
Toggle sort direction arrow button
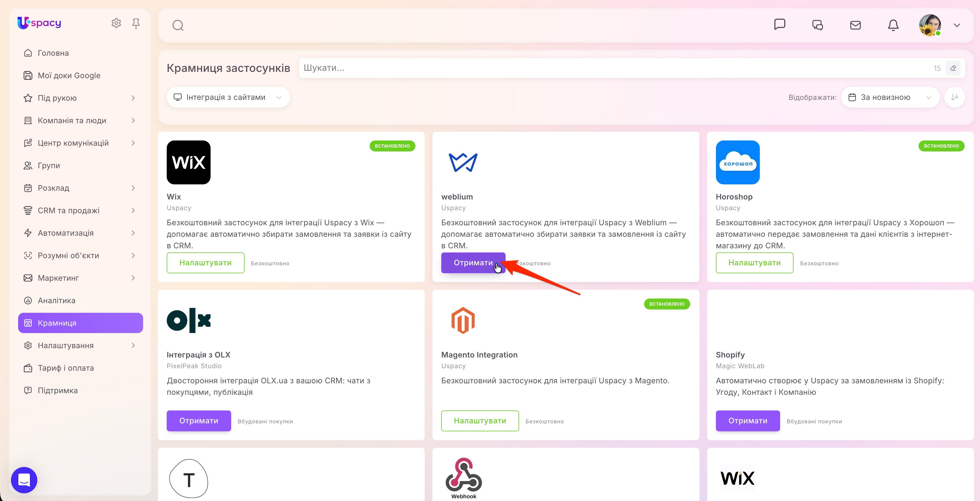tap(954, 97)
